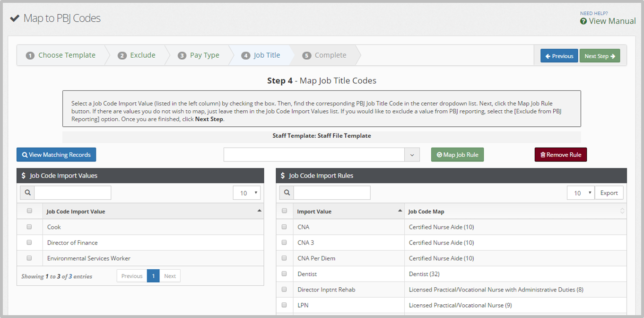The width and height of the screenshot is (644, 318).
Task: Open the Import Rules page size dropdown
Action: click(580, 193)
